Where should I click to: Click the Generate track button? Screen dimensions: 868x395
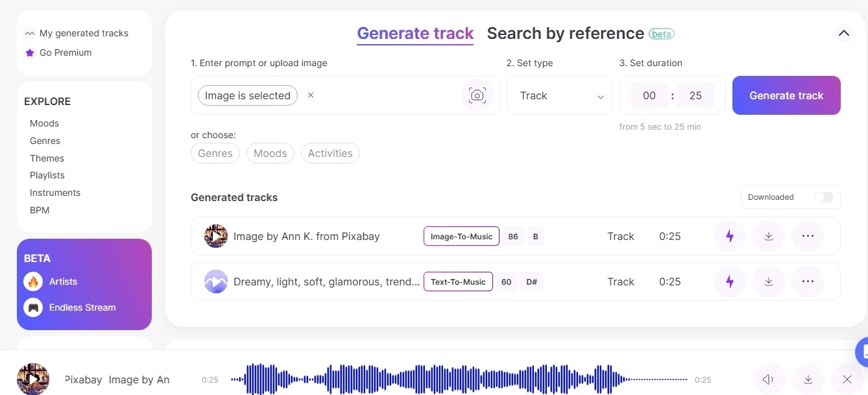click(786, 95)
